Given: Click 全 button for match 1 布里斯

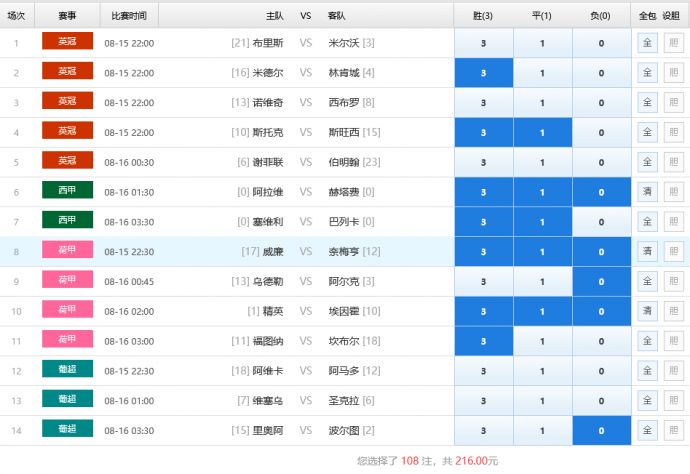Looking at the screenshot, I should point(647,43).
